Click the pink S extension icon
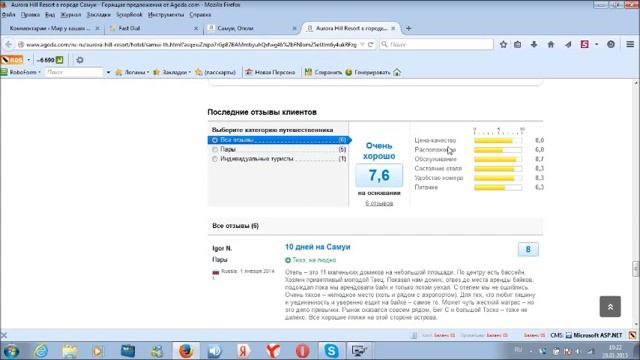The height and width of the screenshot is (360, 640). 584,44
